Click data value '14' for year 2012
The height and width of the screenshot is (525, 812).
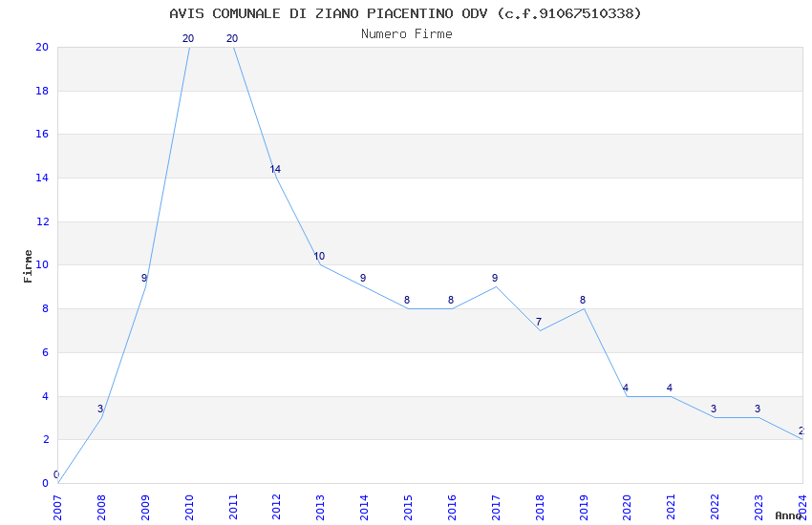(275, 169)
